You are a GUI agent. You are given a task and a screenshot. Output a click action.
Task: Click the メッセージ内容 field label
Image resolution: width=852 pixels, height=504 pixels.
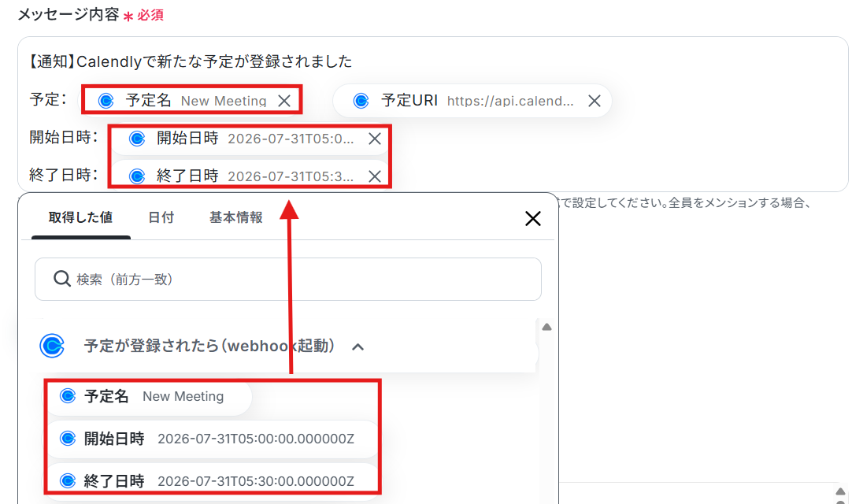(x=69, y=14)
